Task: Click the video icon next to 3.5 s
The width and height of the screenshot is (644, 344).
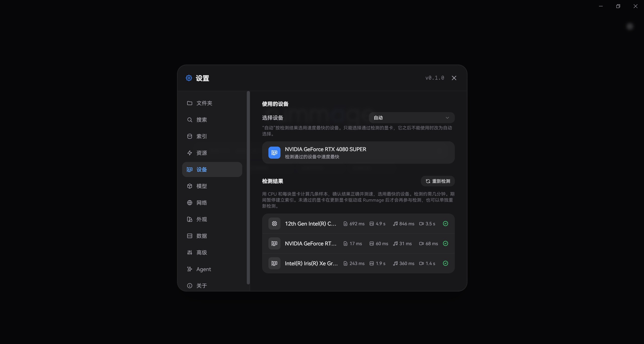Action: coord(421,224)
